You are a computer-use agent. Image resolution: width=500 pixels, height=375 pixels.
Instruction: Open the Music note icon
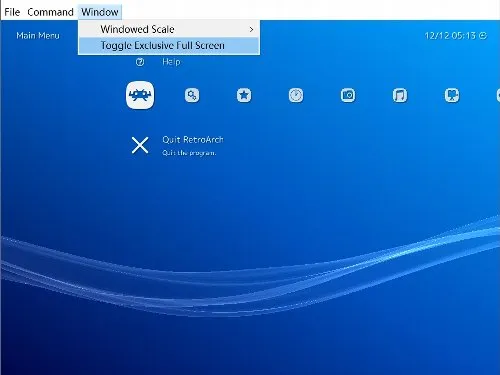coord(400,95)
